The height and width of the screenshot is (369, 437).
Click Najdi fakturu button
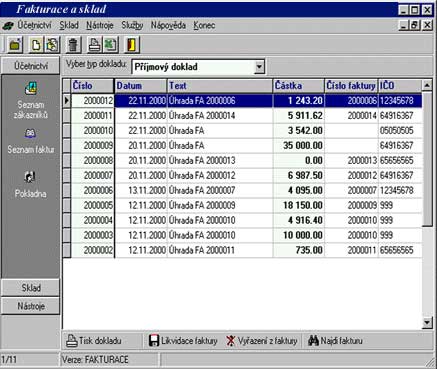(335, 341)
